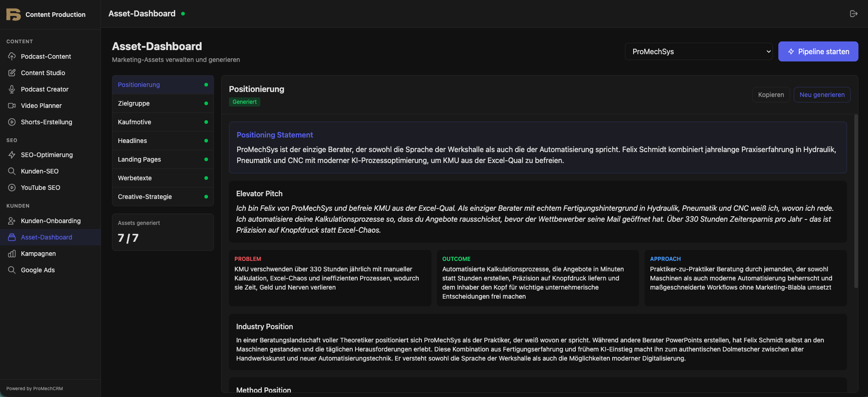The image size is (868, 397).
Task: Open Content Studio via its pencil icon
Action: [x=12, y=73]
